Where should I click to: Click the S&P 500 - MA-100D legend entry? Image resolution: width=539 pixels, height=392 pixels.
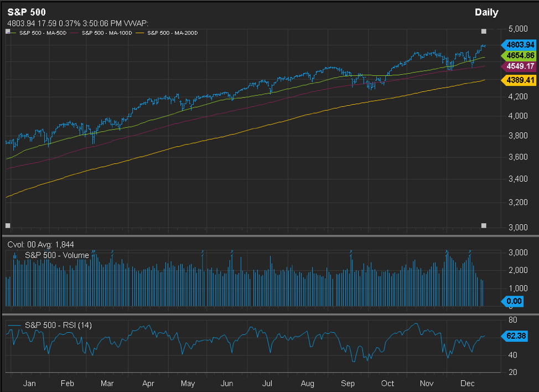click(x=107, y=33)
